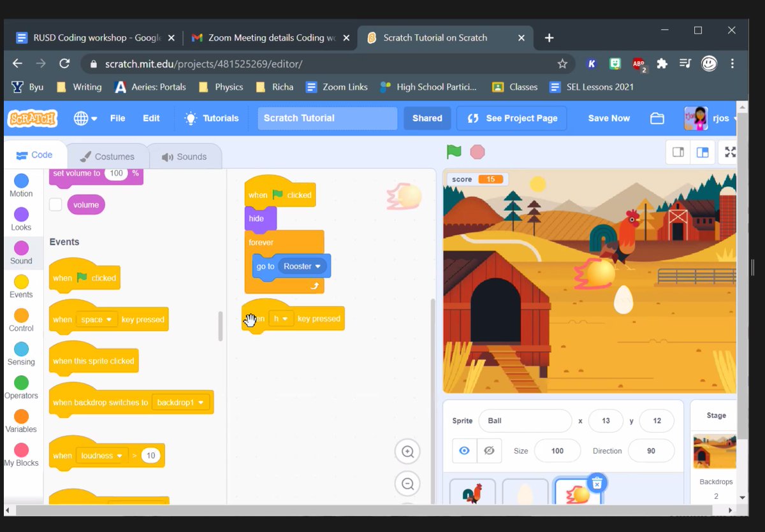This screenshot has width=765, height=532.
Task: Enter full screen presentation mode
Action: (730, 152)
